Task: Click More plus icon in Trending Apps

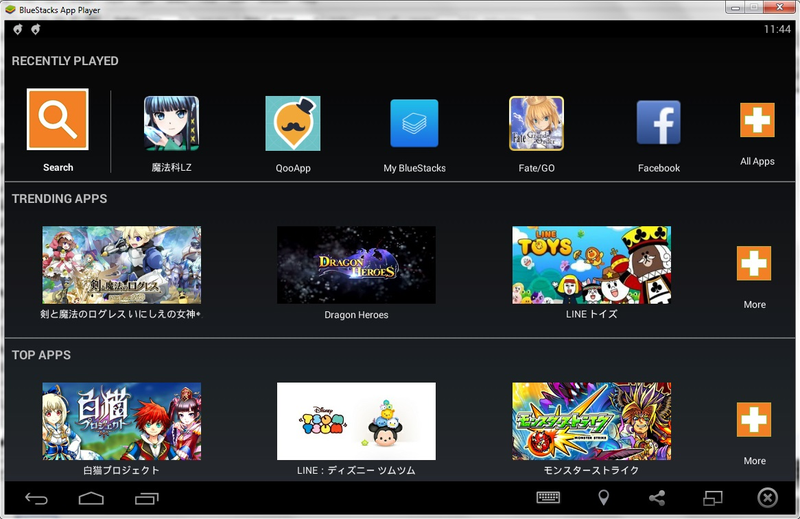Action: click(x=754, y=263)
